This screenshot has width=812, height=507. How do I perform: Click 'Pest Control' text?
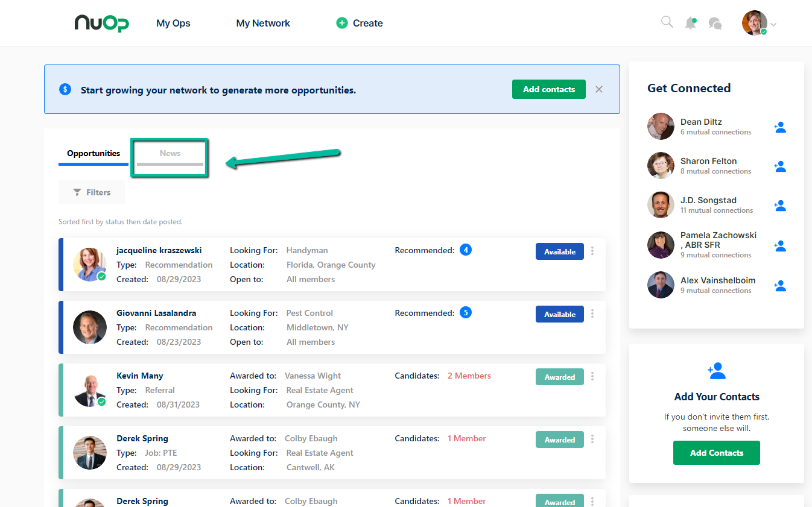tap(309, 313)
